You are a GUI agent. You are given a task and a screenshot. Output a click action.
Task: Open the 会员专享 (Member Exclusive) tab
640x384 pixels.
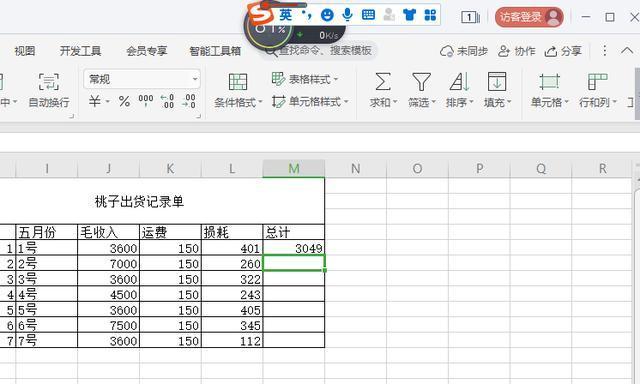point(147,51)
